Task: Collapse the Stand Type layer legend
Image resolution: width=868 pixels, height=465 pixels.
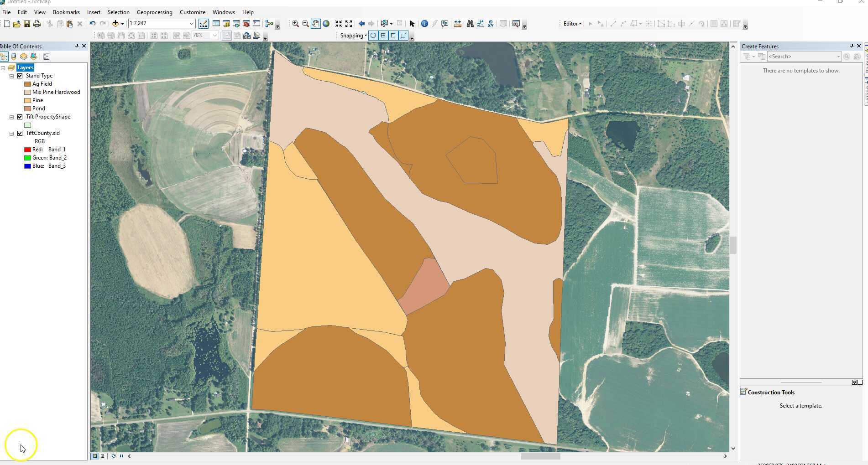Action: click(x=12, y=75)
